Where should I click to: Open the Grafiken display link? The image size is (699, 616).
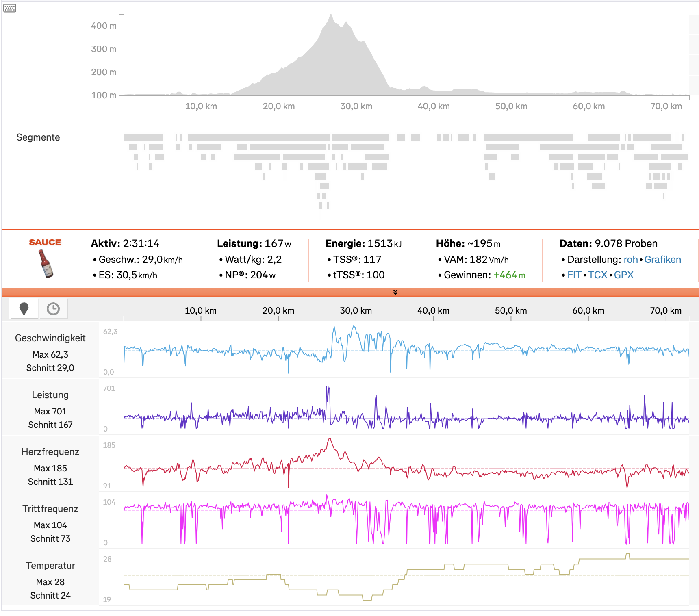pos(662,260)
